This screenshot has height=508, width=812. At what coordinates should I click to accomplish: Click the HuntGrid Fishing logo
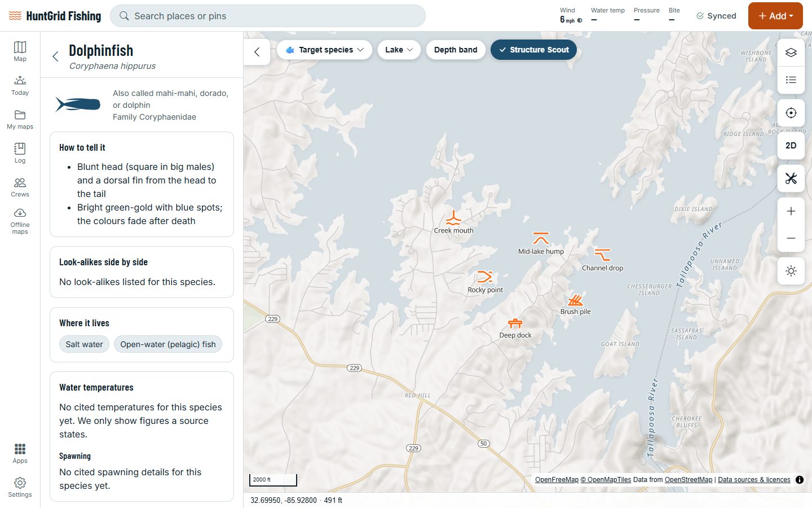tap(55, 16)
